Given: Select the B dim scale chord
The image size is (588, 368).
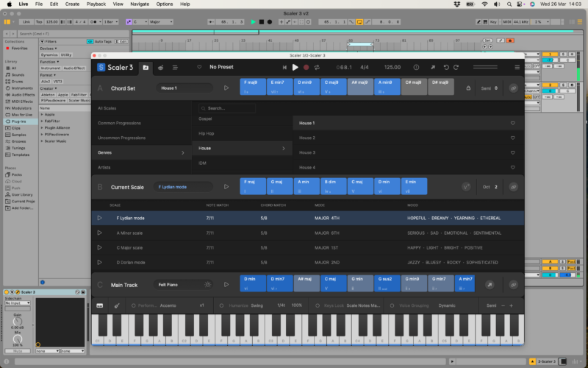Looking at the screenshot, I should click(x=334, y=186).
